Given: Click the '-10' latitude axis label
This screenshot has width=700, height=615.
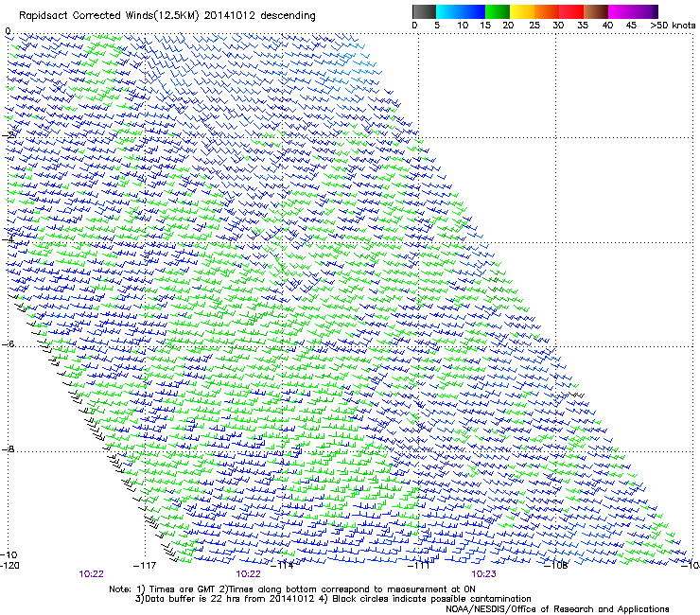Looking at the screenshot, I should pyautogui.click(x=9, y=554).
